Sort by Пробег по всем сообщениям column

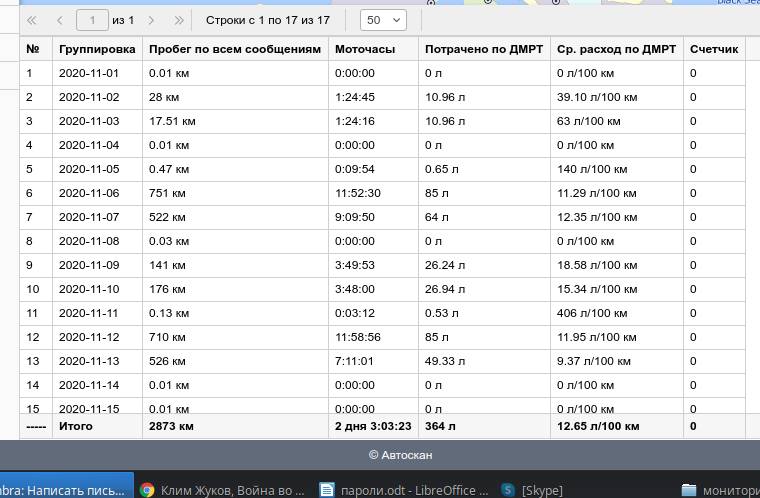234,49
